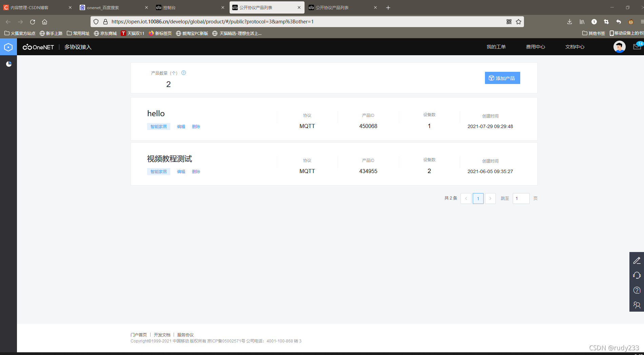Viewport: 644px width, 355px height.
Task: Click 多协议接入 header label
Action: pyautogui.click(x=78, y=47)
